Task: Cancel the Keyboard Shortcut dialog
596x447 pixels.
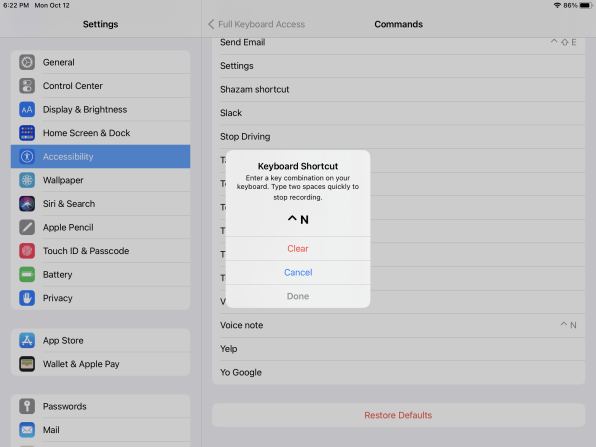Action: pos(298,273)
